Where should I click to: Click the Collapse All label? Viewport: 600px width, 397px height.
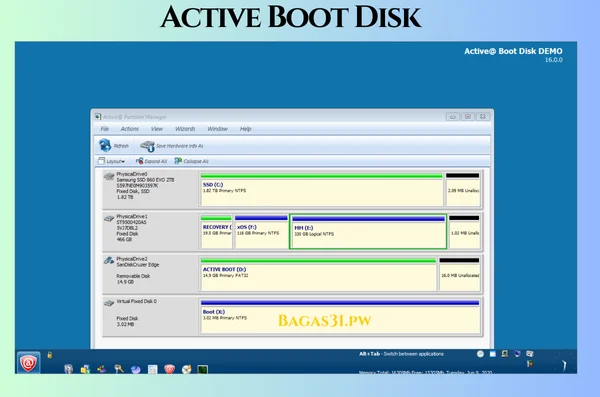[196, 161]
